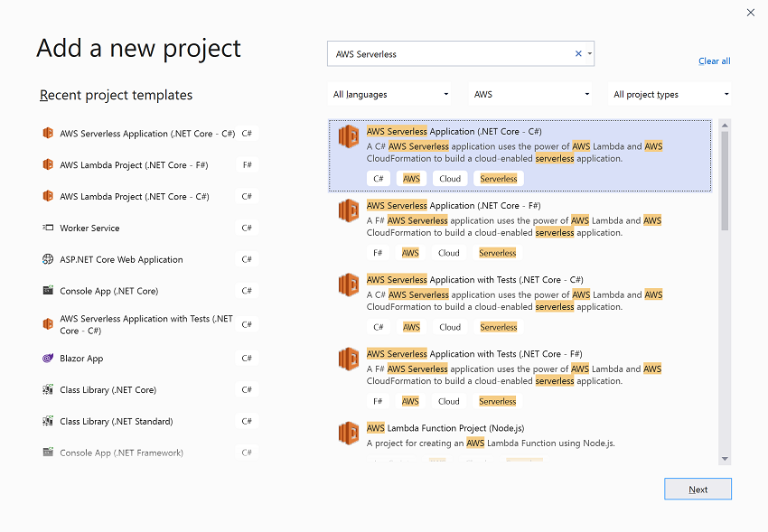This screenshot has height=532, width=768.
Task: Click the AWS Lambda Function Project (Node.js) icon
Action: (x=349, y=434)
